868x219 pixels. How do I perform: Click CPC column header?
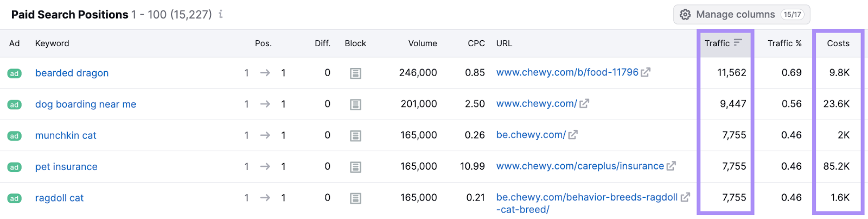pos(476,43)
